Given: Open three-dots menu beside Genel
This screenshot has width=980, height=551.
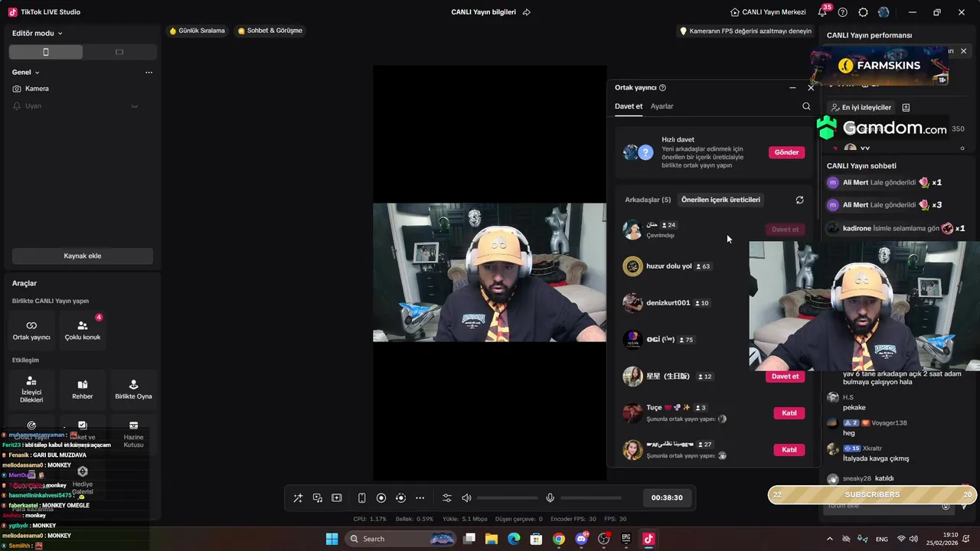Looking at the screenshot, I should click(149, 73).
